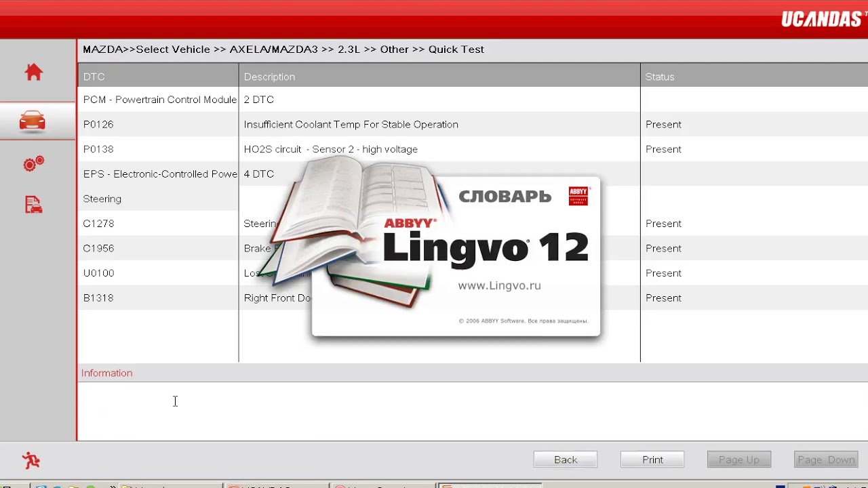The width and height of the screenshot is (868, 488).
Task: Click the ABBYY logo badge on Lingvo splash
Action: point(578,196)
